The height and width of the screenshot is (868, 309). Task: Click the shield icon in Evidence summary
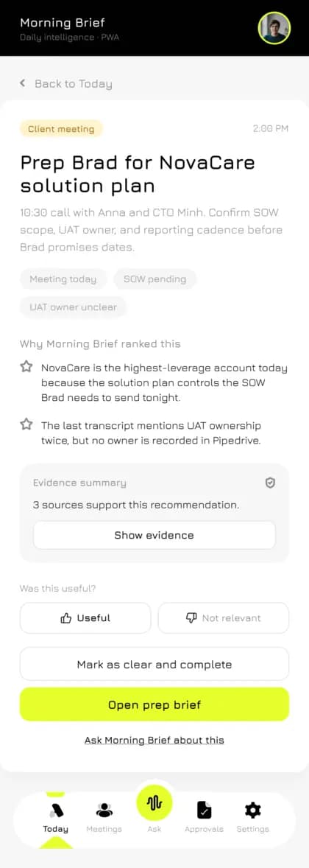click(x=270, y=483)
